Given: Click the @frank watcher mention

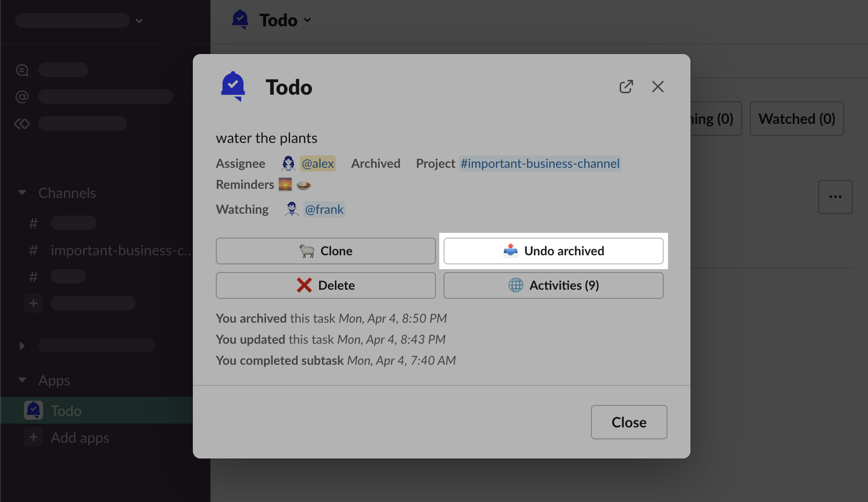Looking at the screenshot, I should (x=324, y=209).
